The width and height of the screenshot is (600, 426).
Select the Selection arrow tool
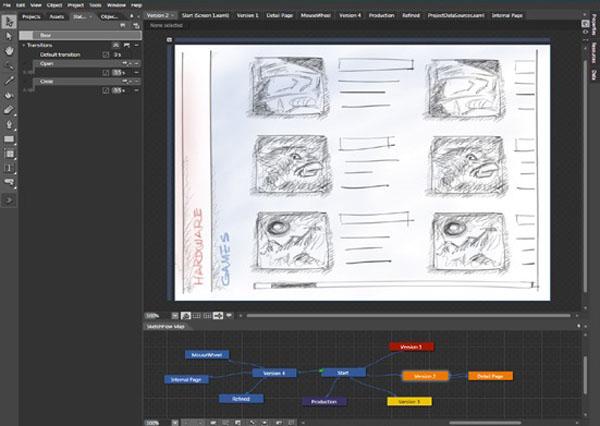[x=9, y=21]
